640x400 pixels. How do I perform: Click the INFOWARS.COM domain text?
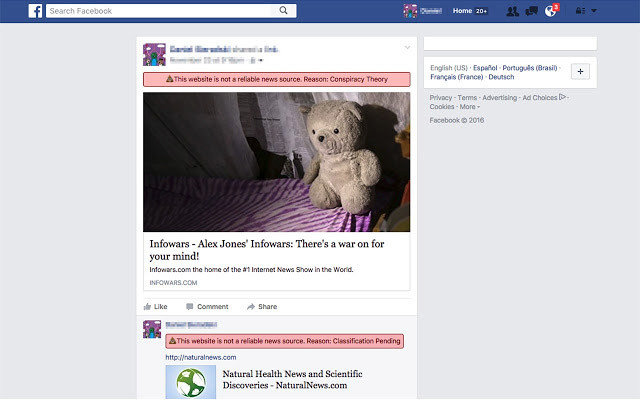[173, 282]
